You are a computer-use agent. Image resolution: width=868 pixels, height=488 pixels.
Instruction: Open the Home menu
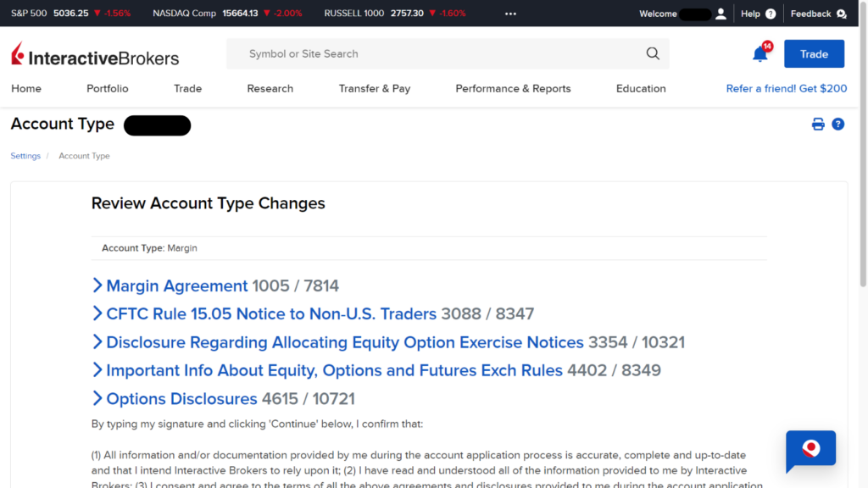(26, 88)
